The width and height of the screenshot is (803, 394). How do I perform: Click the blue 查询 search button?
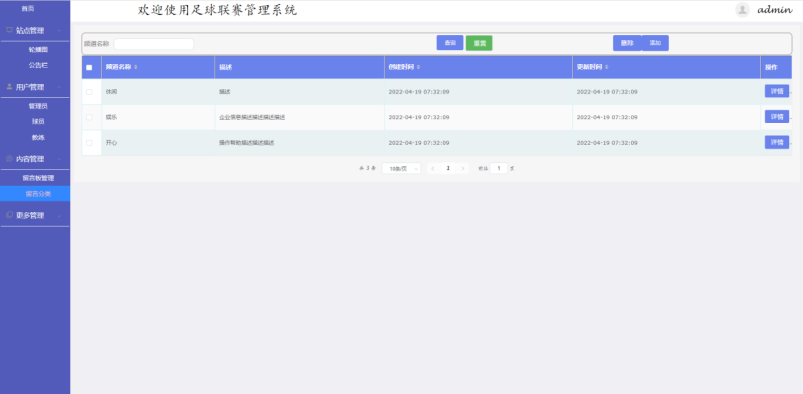coord(450,43)
